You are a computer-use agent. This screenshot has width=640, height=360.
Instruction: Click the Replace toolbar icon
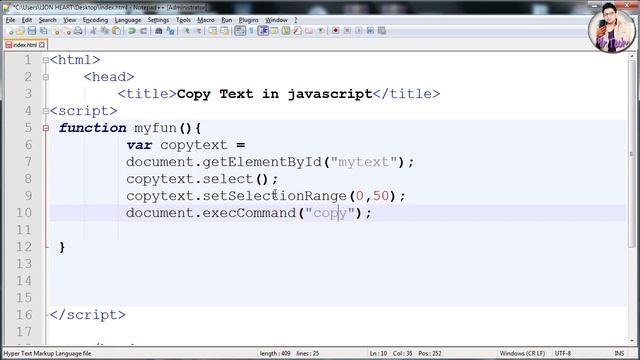pos(171,31)
